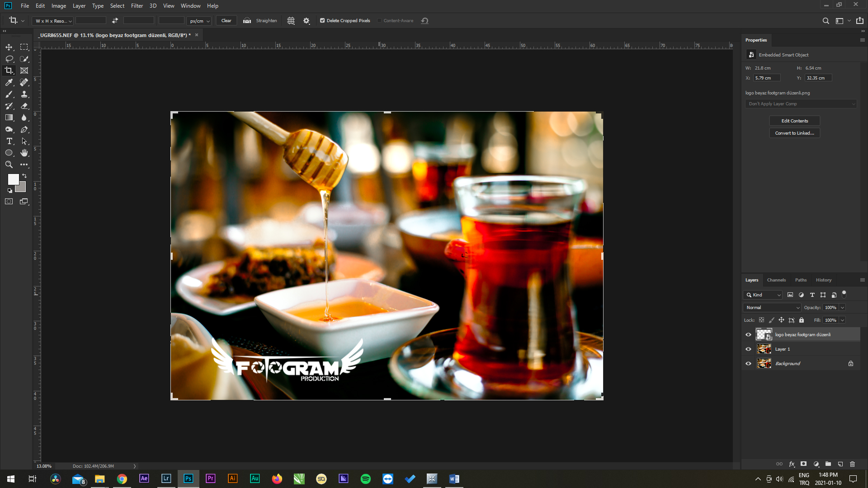Switch to the Channels tab
Viewport: 868px width, 488px height.
coord(776,280)
